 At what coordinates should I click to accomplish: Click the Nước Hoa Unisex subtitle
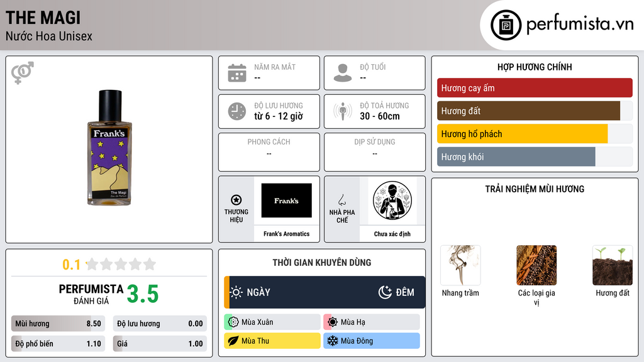(49, 36)
